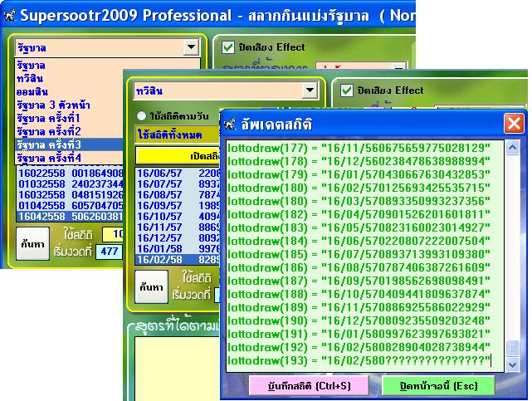Click the lottodraw(193) line with question marks
Viewport: 532px width, 401px height.
[x=359, y=360]
